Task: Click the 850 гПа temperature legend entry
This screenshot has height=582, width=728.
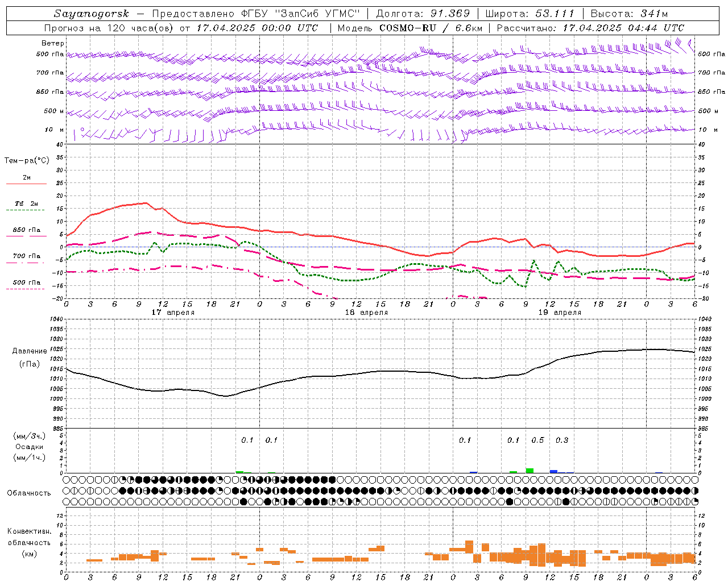Action: coord(27,230)
